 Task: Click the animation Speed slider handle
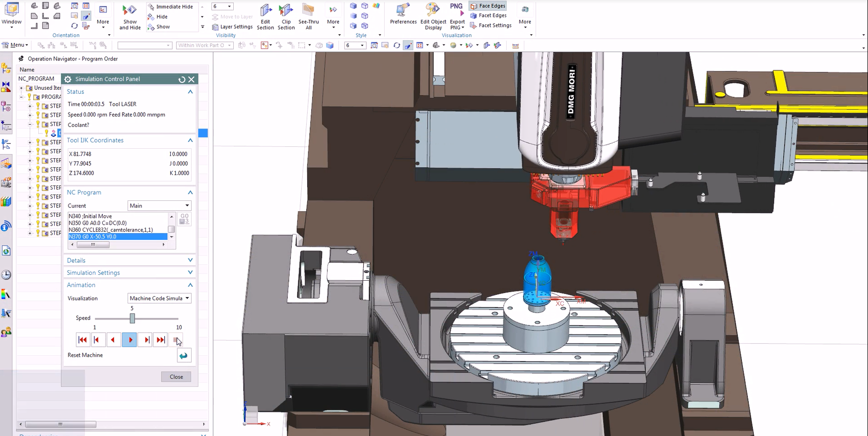(x=133, y=318)
